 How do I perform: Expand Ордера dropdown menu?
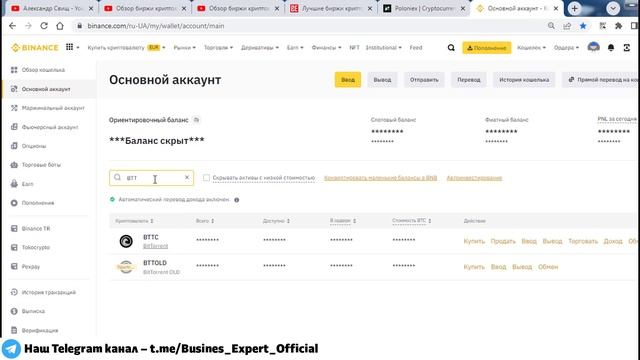click(566, 48)
